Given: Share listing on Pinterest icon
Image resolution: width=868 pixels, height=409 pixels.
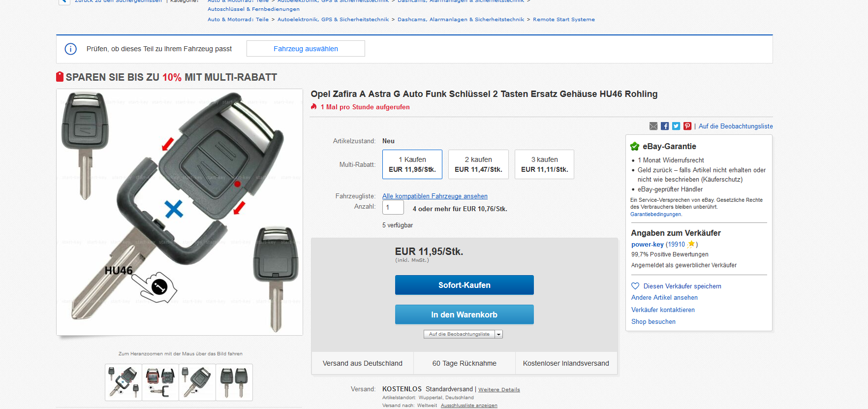Looking at the screenshot, I should (x=687, y=126).
